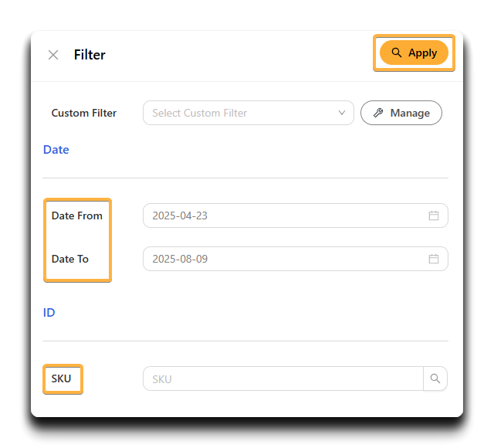Click the wrench icon on Manage
494x448 pixels.
click(378, 113)
